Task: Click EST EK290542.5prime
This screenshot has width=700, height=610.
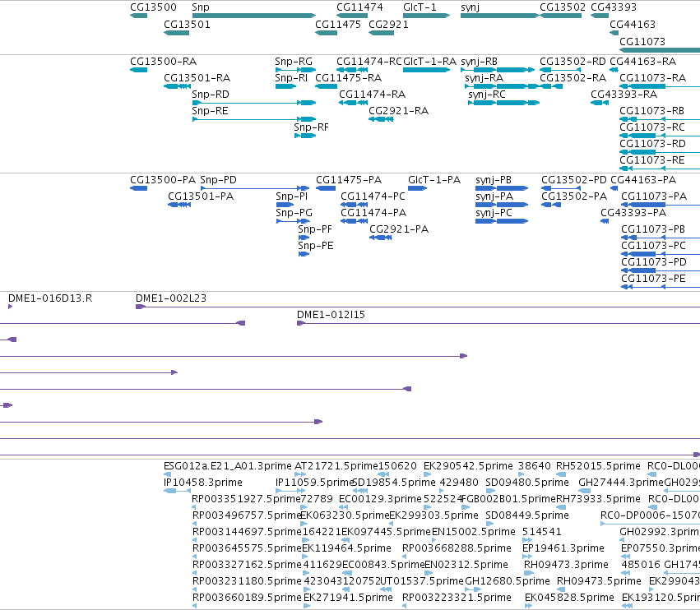Action: 468,466
